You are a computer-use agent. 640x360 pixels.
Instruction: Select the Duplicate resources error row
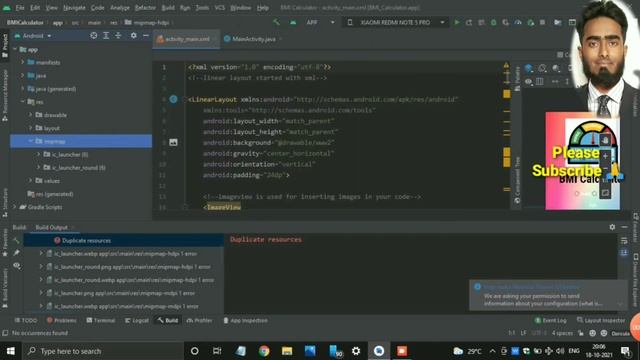point(123,240)
